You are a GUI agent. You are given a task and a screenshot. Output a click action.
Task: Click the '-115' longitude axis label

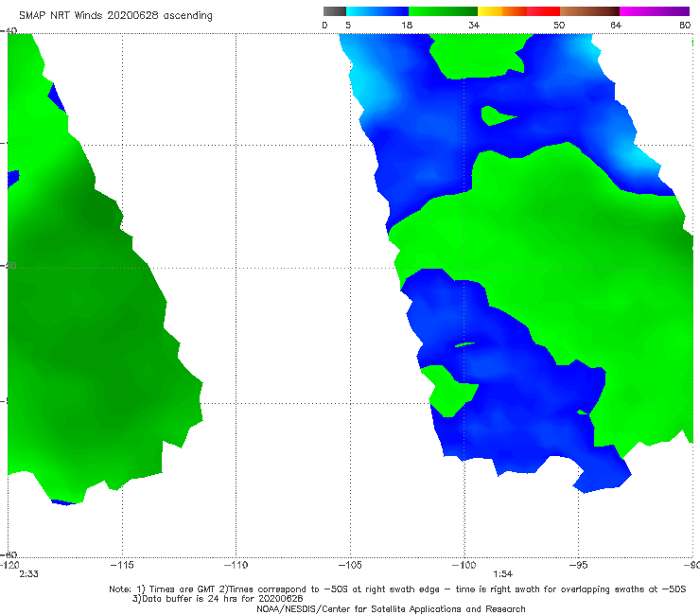coord(122,565)
